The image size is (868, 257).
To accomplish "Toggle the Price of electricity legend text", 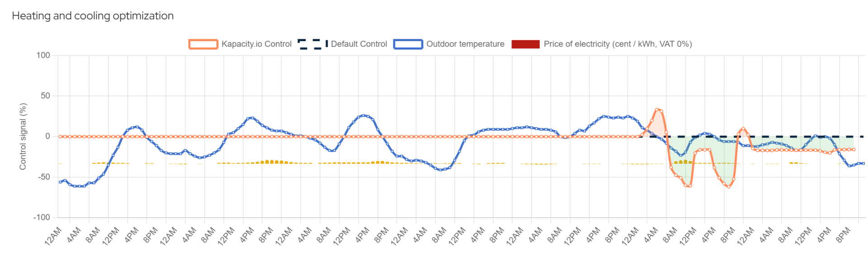I will [x=618, y=44].
